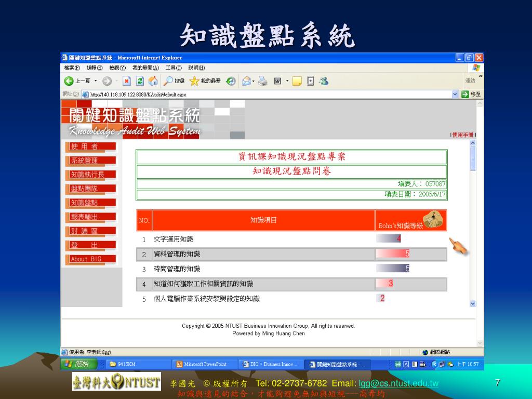Viewport: 532px width, 399px height.
Task: Switch to BIG - Business Innov... taskbar window
Action: point(271,364)
